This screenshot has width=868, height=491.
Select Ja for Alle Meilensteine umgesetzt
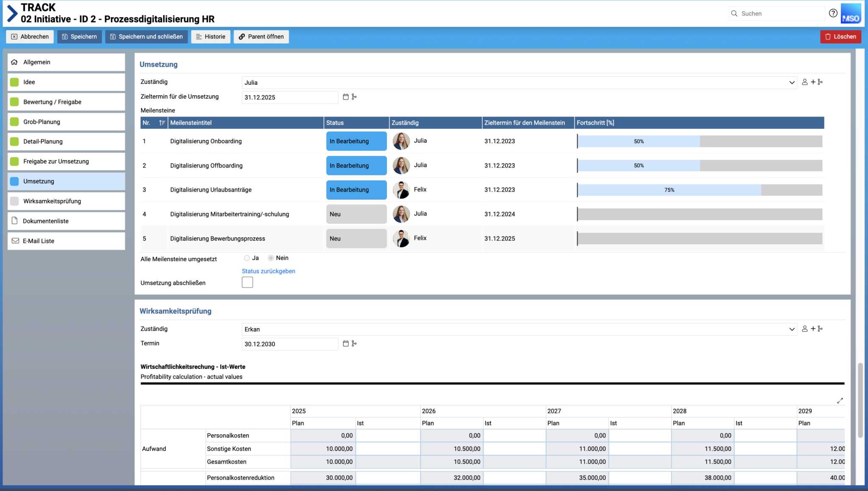coord(247,258)
